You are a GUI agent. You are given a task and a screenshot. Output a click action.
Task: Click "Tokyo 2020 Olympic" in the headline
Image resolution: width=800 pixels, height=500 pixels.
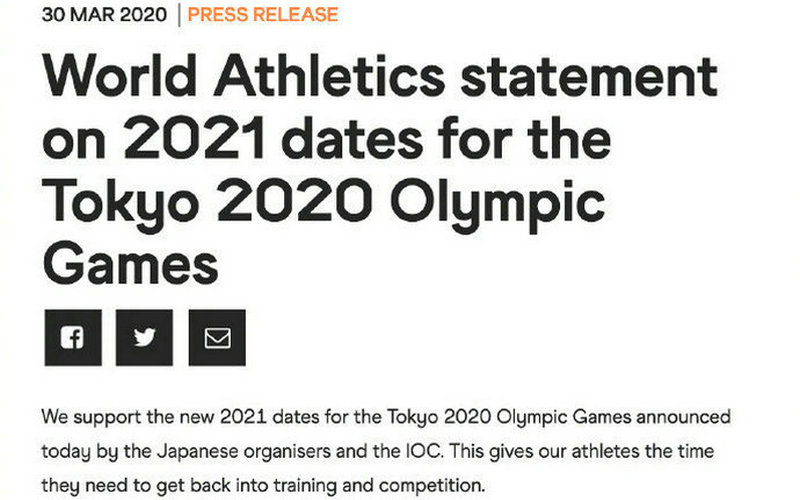324,203
